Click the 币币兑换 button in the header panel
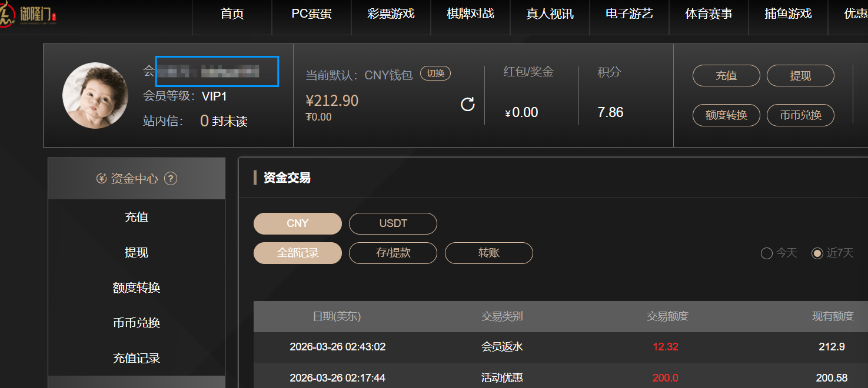 pos(800,115)
